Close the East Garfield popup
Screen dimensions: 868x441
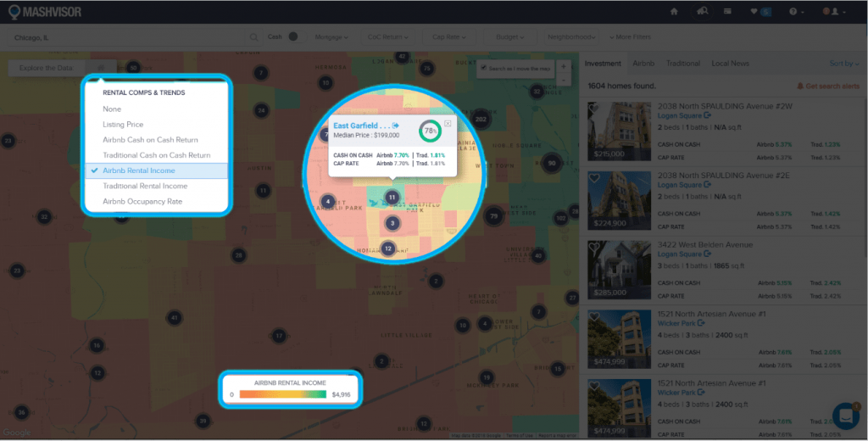(x=448, y=124)
